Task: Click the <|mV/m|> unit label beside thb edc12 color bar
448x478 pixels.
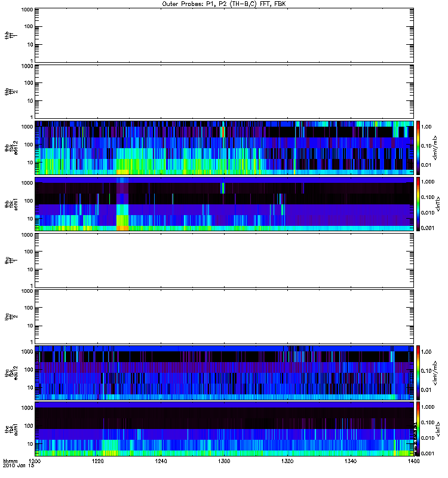Action: pos(435,148)
